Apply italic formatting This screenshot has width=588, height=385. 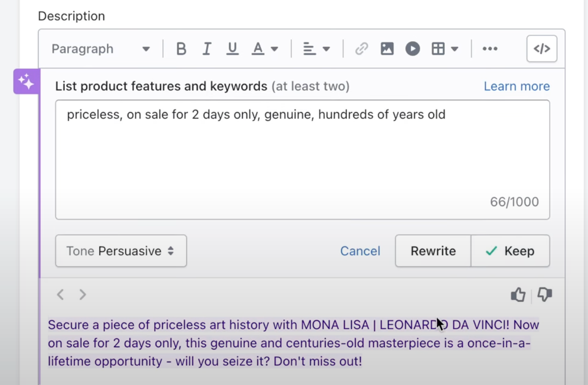tap(207, 49)
